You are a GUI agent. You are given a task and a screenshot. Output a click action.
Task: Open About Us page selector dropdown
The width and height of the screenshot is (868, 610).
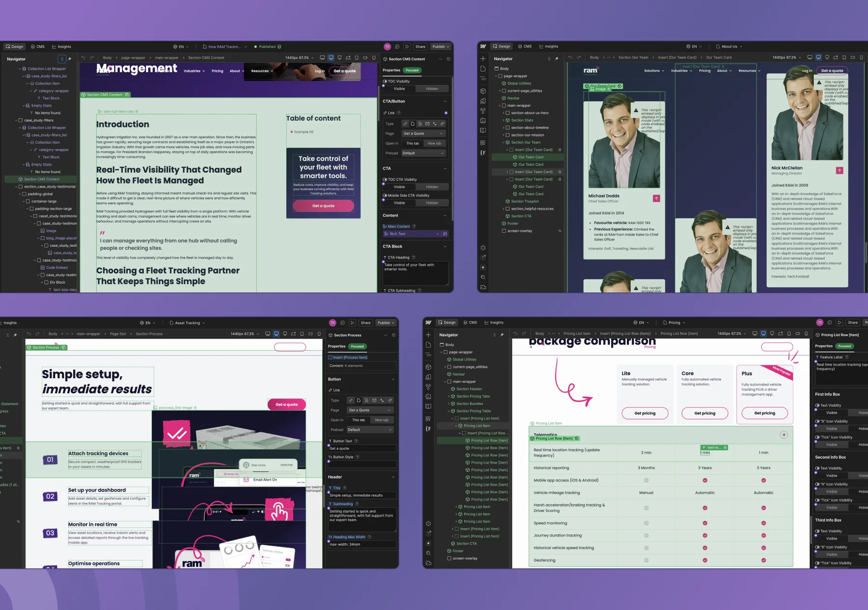729,47
